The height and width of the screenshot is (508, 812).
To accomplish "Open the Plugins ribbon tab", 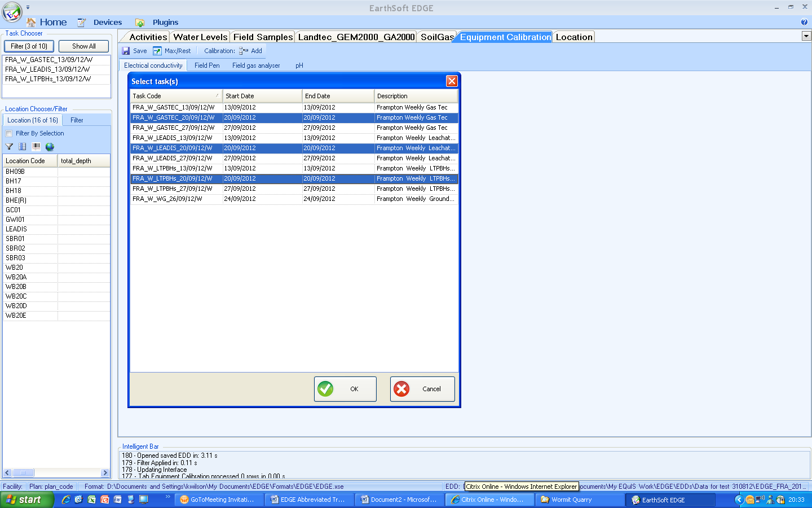I will click(157, 22).
